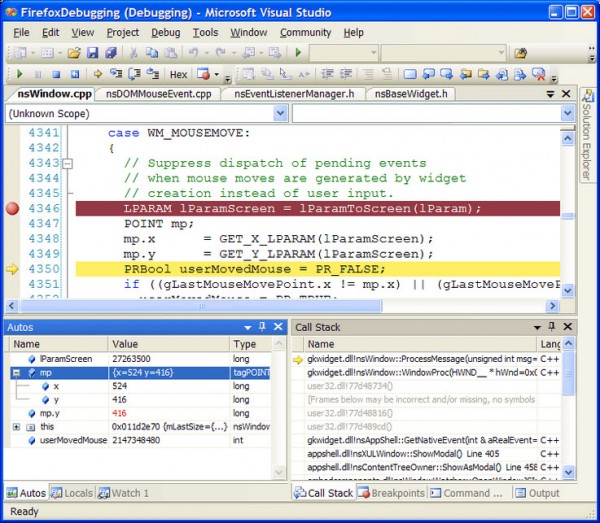
Task: Toggle auto-hide pin on Call Stack panel
Action: [x=551, y=326]
